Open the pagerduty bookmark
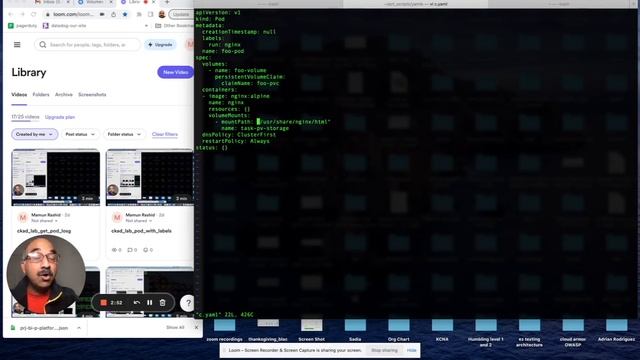Viewport: 640px width, 360px height. tap(23, 26)
